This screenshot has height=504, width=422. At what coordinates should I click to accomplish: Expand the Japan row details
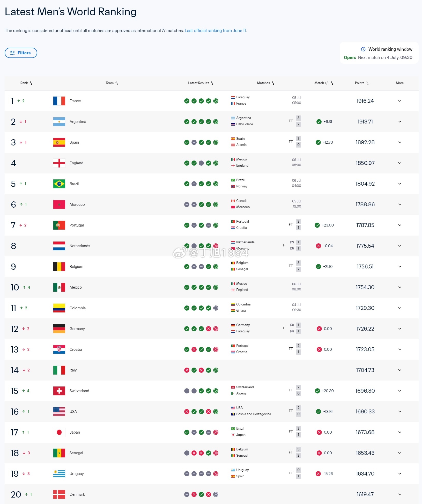click(400, 432)
